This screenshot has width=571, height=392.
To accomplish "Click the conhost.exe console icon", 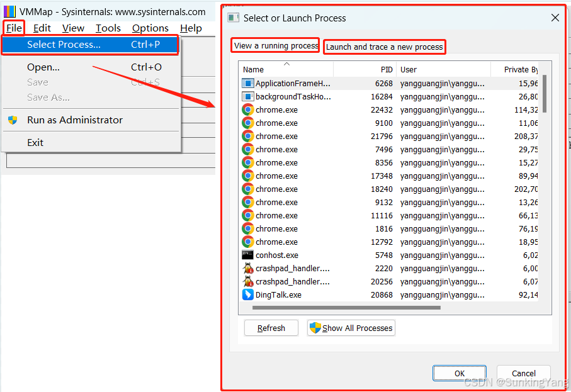I will point(247,255).
